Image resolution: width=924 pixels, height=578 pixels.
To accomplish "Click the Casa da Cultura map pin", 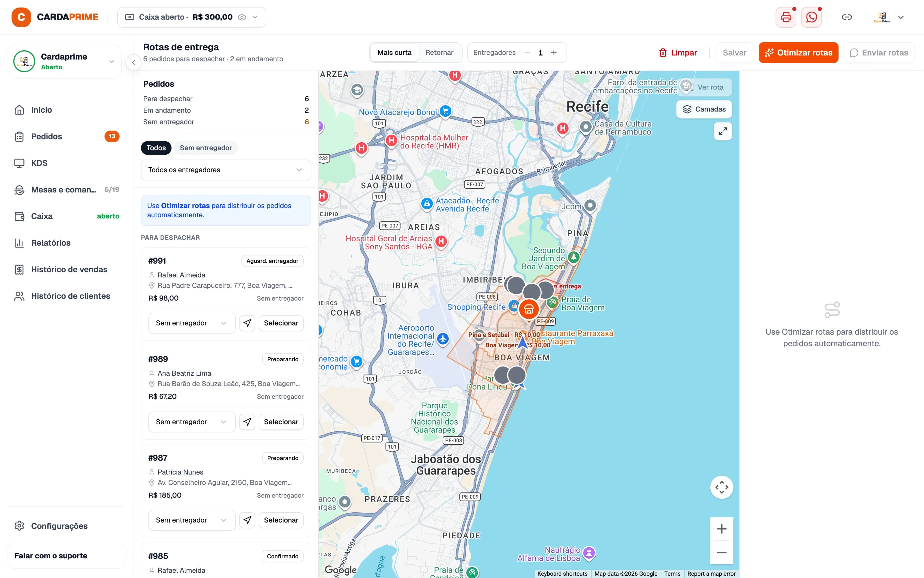I will click(586, 127).
